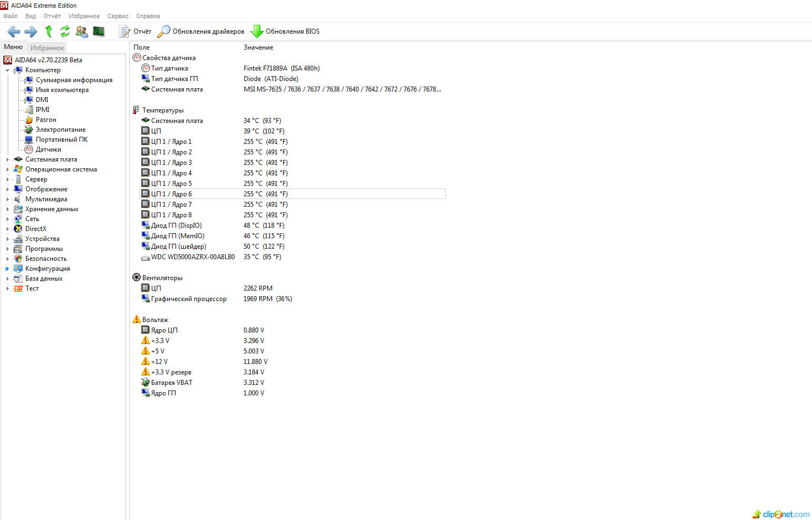Select Портативный ПК in the tree
This screenshot has width=812, height=520.
62,140
